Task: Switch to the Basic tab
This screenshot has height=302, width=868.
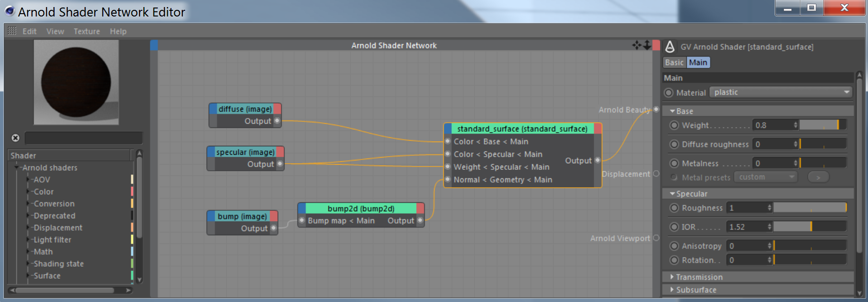Action: pos(674,62)
